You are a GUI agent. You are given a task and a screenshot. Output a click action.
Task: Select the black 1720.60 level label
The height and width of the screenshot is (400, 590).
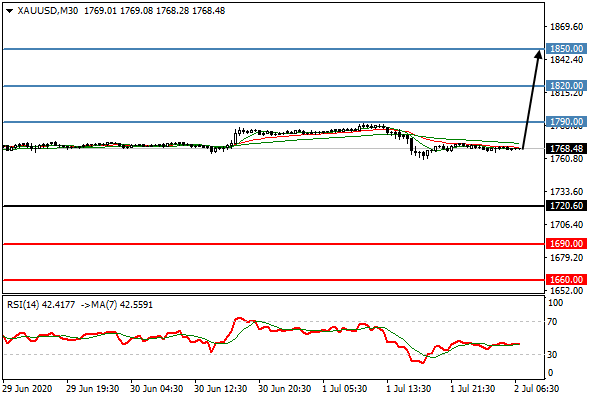coord(566,206)
